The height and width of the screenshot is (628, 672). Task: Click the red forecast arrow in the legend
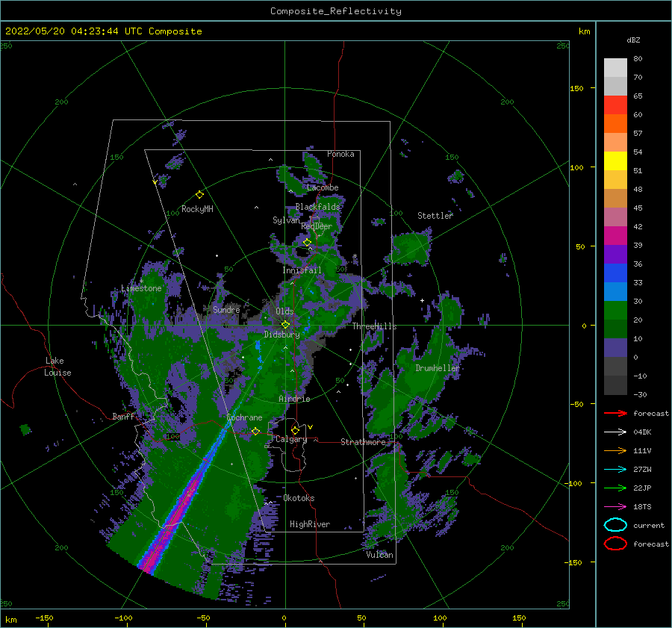click(615, 413)
